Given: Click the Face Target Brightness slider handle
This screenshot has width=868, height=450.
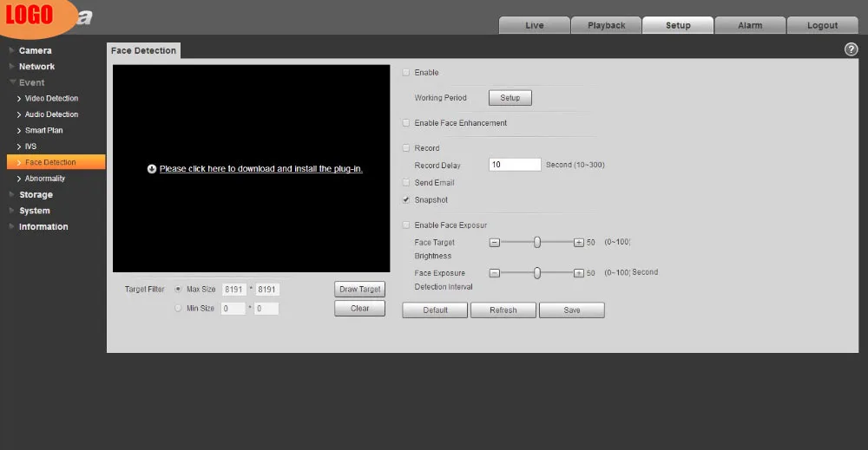Looking at the screenshot, I should [x=537, y=242].
